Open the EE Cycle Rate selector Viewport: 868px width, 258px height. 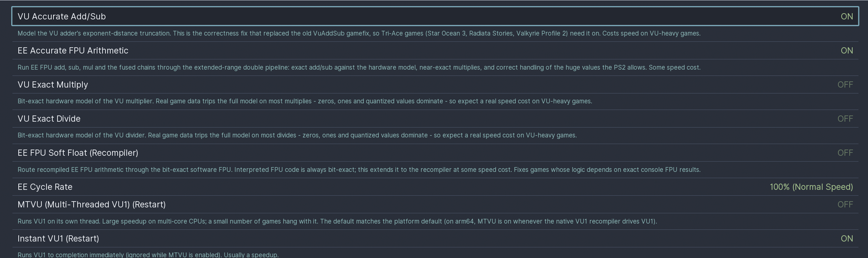pyautogui.click(x=435, y=187)
